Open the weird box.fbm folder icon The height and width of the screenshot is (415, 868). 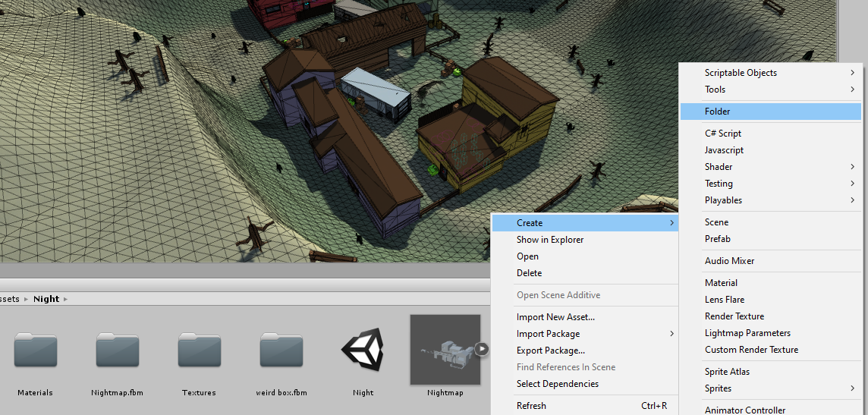pyautogui.click(x=281, y=349)
